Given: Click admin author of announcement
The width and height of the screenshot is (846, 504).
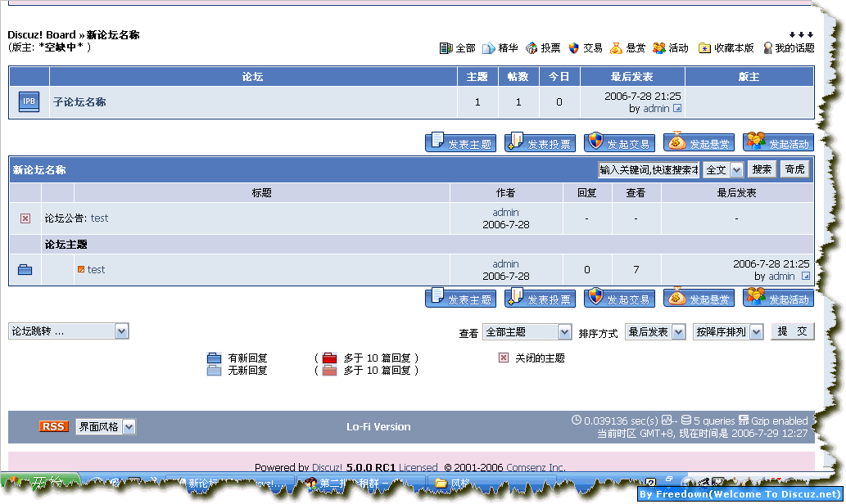Looking at the screenshot, I should click(x=505, y=213).
